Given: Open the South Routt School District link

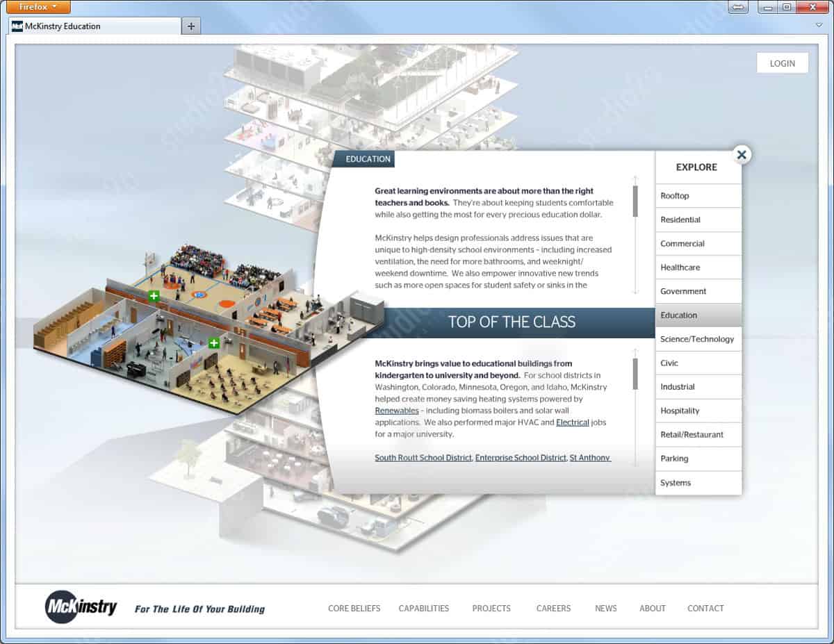Looking at the screenshot, I should tap(423, 458).
